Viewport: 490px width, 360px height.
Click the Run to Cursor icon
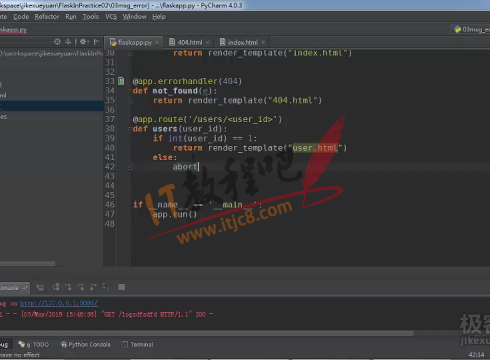pyautogui.click(x=106, y=287)
